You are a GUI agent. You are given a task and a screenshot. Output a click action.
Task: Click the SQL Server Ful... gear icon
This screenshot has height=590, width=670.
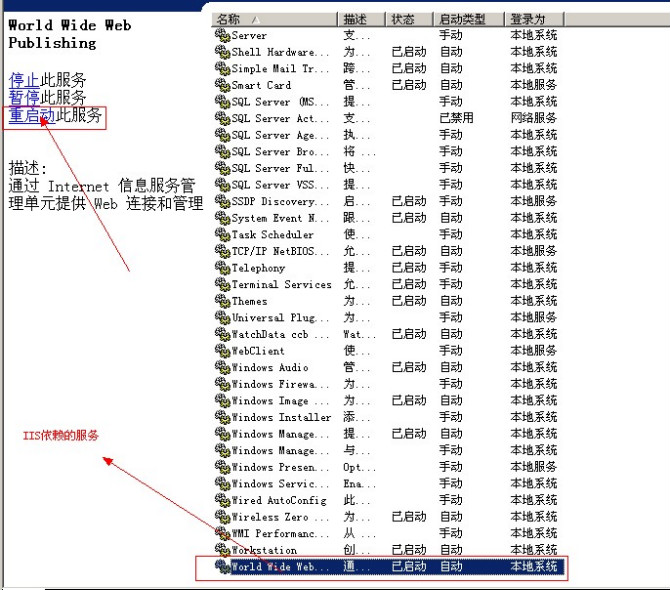222,168
